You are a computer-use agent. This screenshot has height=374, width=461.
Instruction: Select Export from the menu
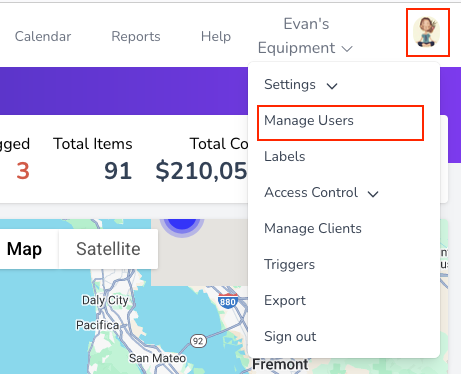285,301
